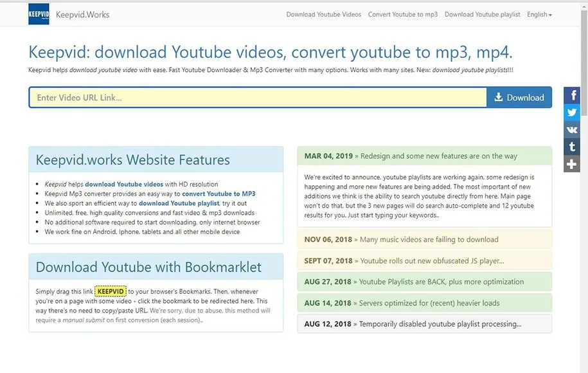Share page on VK
Image resolution: width=588 pixels, height=373 pixels.
pos(572,130)
